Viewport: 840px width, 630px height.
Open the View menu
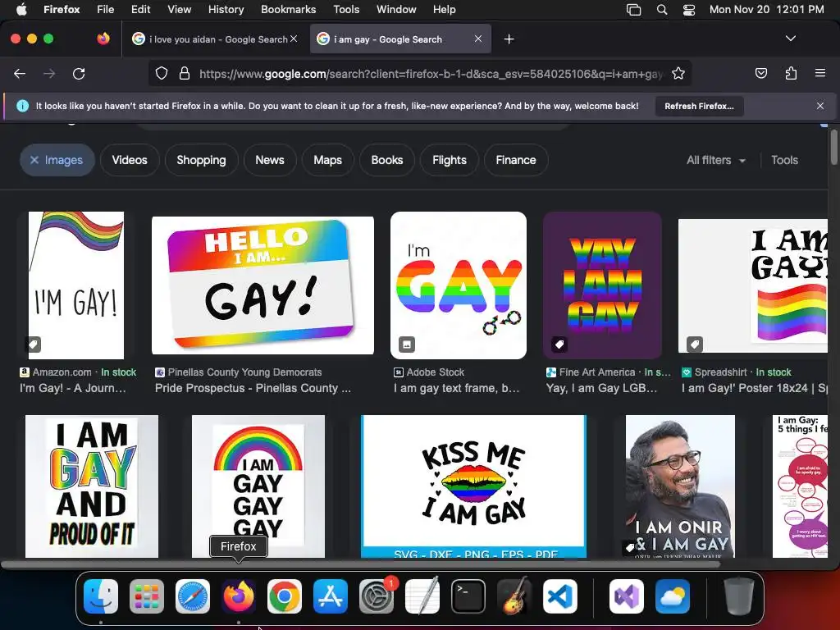[x=180, y=9]
